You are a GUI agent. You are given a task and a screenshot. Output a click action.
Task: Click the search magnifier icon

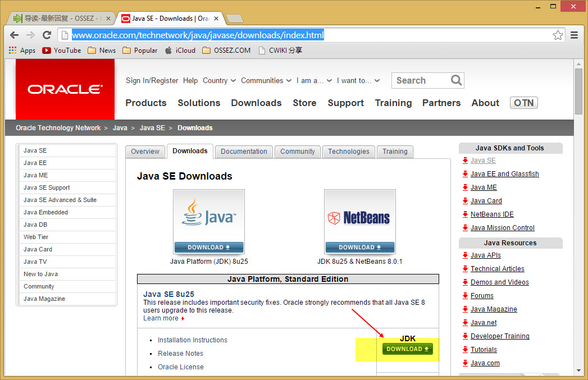(x=456, y=81)
